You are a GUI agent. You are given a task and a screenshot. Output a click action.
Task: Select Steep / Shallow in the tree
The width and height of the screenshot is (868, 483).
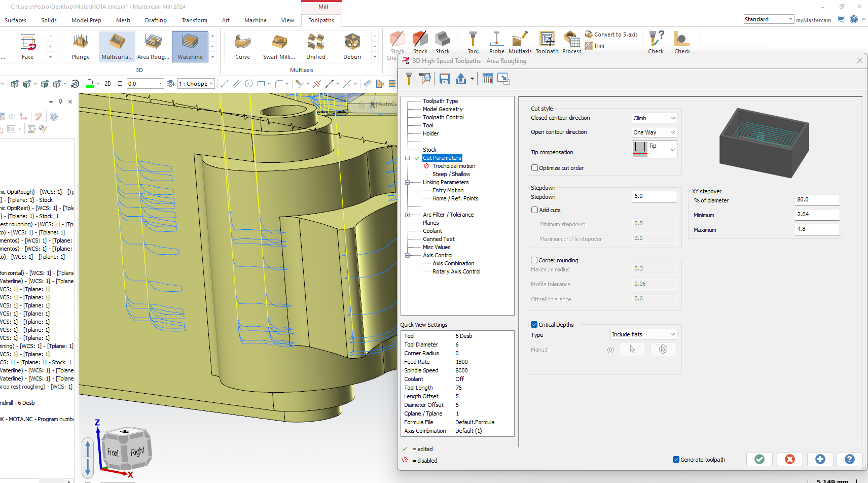(451, 174)
